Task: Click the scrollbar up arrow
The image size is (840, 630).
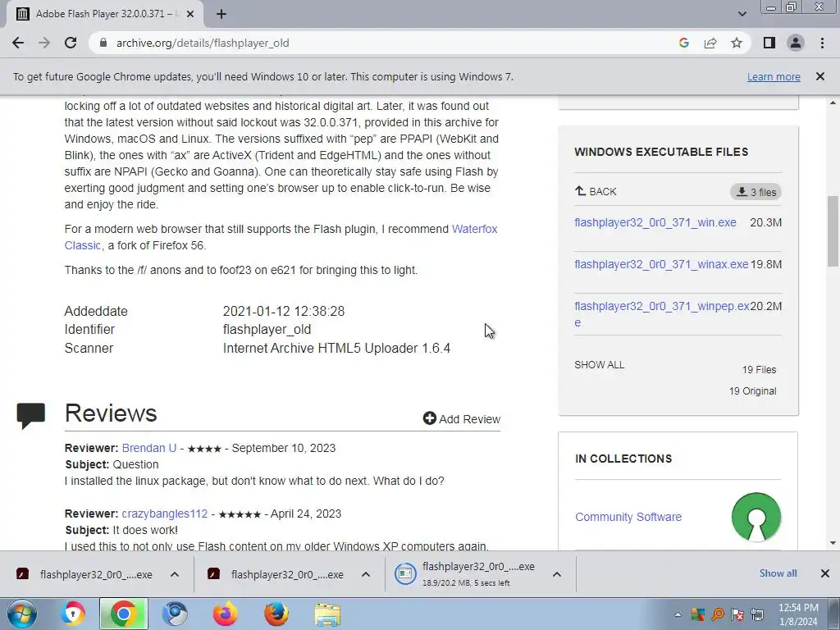Action: [833, 103]
